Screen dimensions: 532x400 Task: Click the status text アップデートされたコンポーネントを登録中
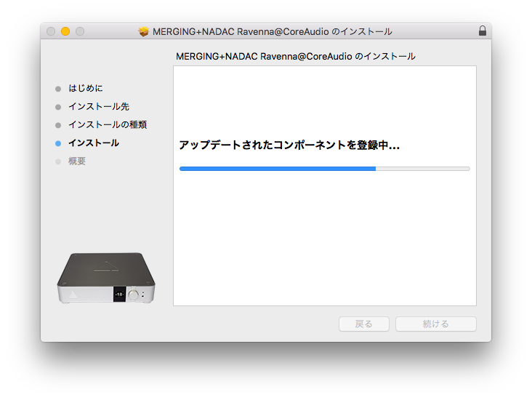289,145
